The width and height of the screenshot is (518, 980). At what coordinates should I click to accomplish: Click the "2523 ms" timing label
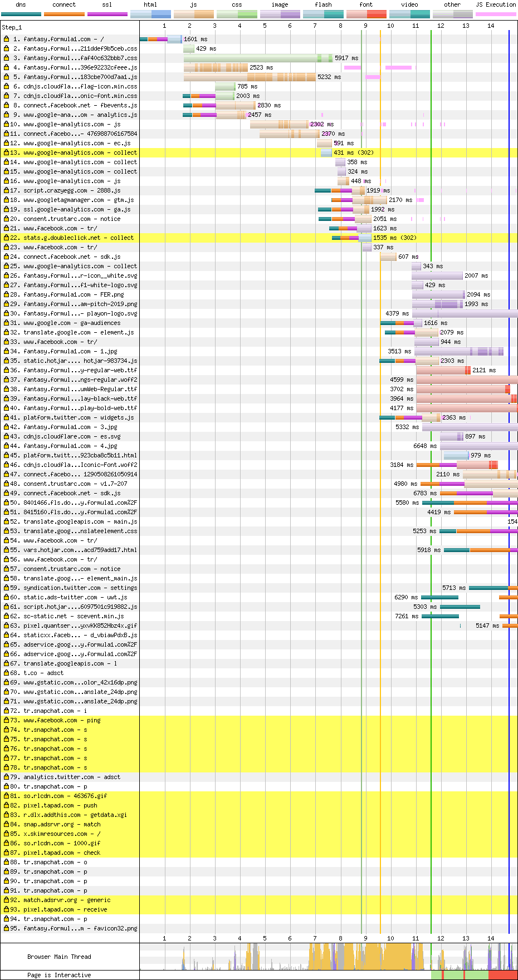261,67
